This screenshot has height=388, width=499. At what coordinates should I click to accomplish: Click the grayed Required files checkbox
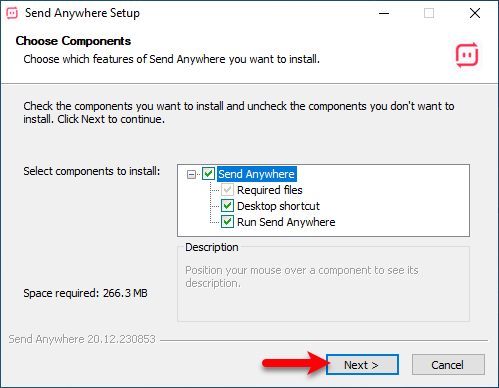click(227, 190)
